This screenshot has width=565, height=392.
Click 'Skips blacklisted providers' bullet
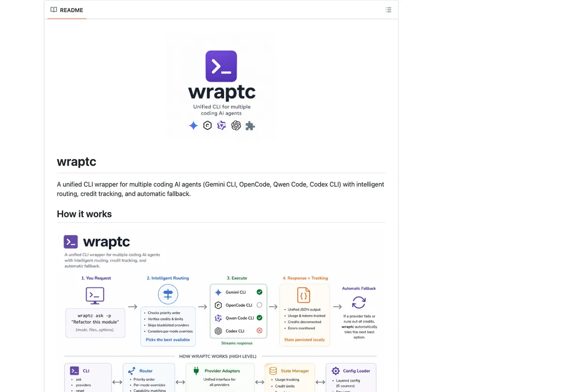coord(168,325)
